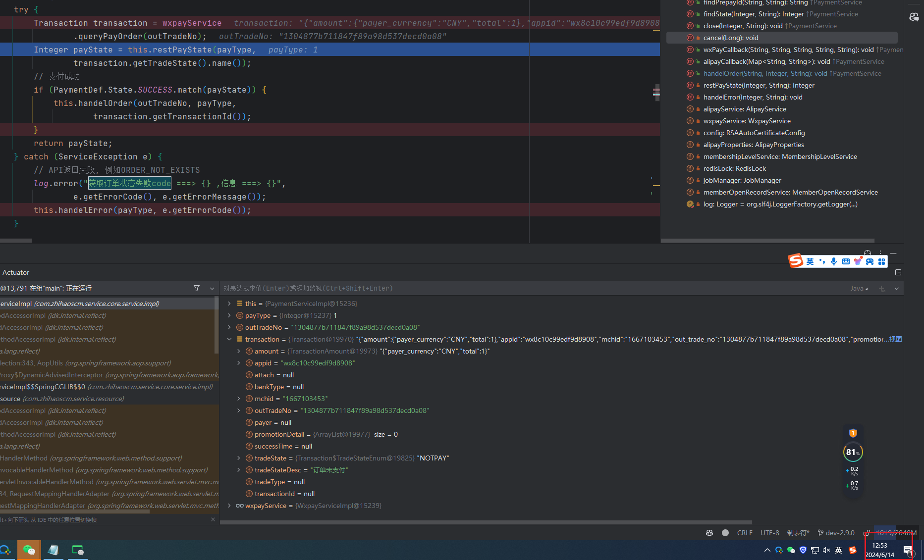Switch language via 英 on the Sogou floating bar

click(810, 261)
